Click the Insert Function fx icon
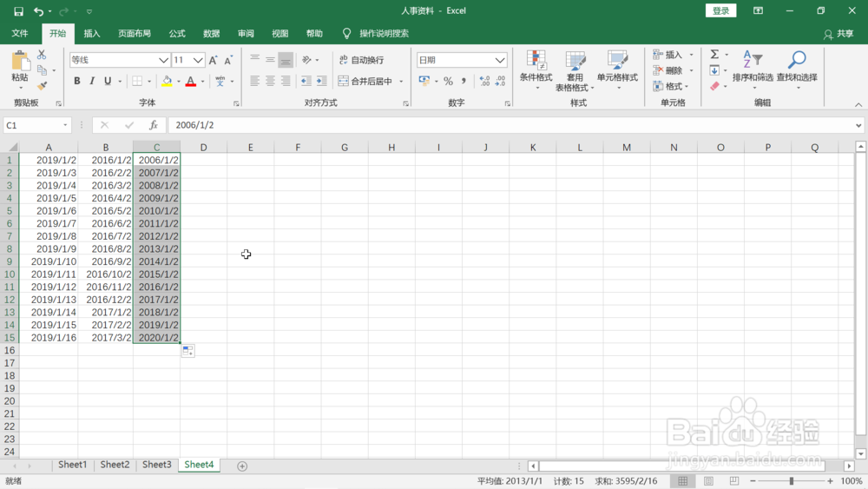 pyautogui.click(x=154, y=125)
